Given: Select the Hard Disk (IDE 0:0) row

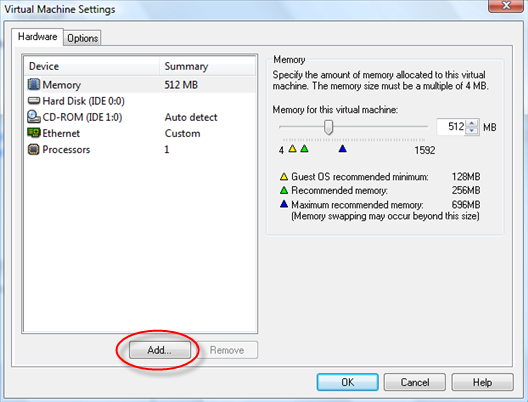Looking at the screenshot, I should click(x=140, y=101).
